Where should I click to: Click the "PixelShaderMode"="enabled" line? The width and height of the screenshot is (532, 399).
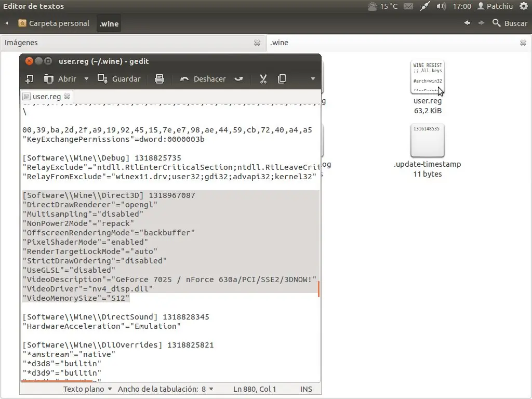(85, 242)
